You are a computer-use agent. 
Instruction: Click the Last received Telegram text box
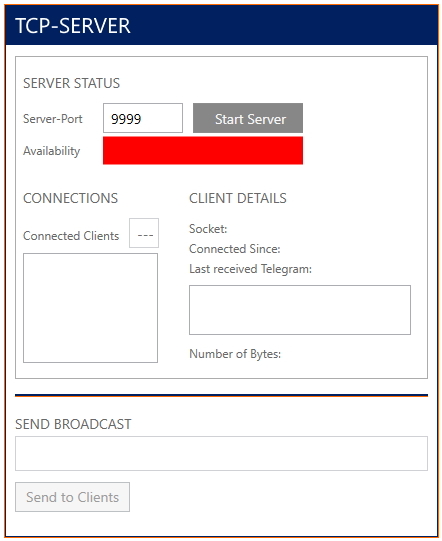point(300,310)
